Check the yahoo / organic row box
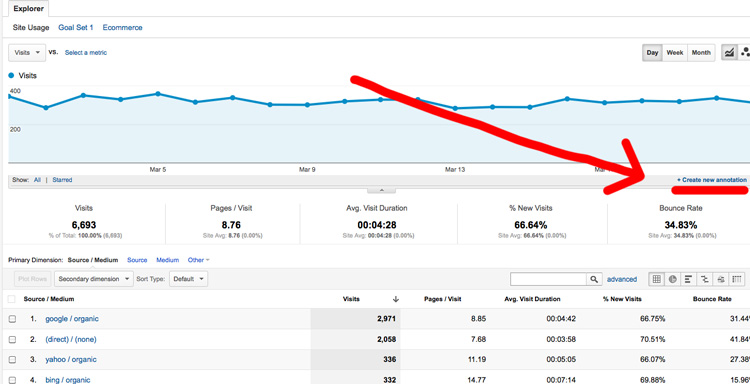 point(12,360)
